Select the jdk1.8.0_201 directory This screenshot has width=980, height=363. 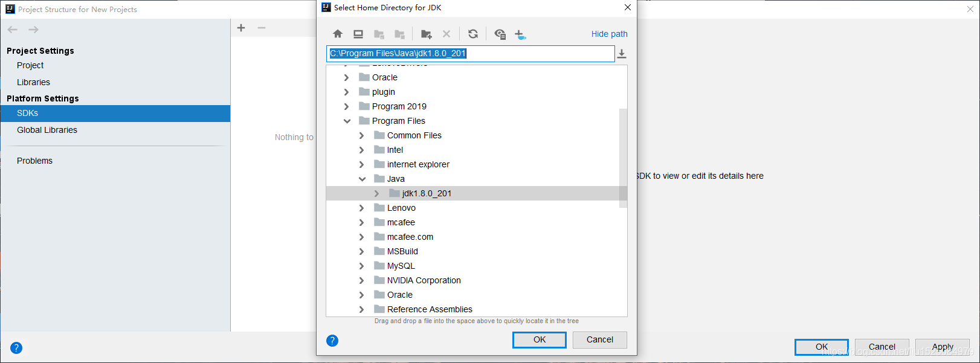coord(477,193)
